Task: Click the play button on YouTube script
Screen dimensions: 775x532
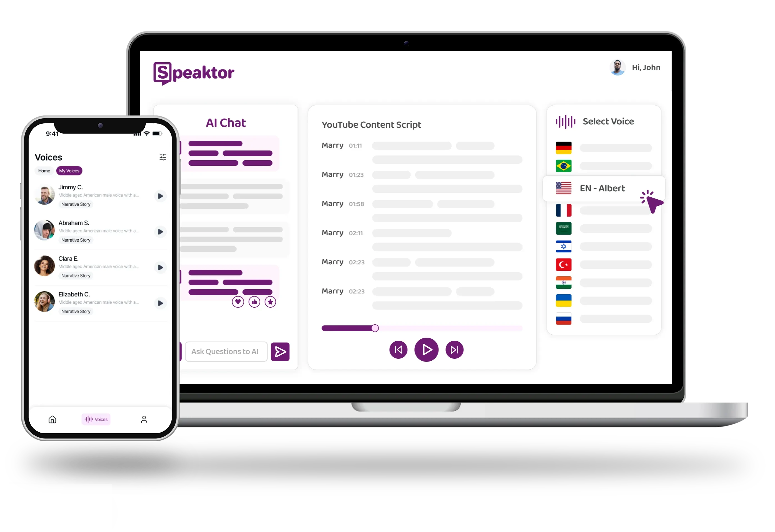Action: point(427,350)
